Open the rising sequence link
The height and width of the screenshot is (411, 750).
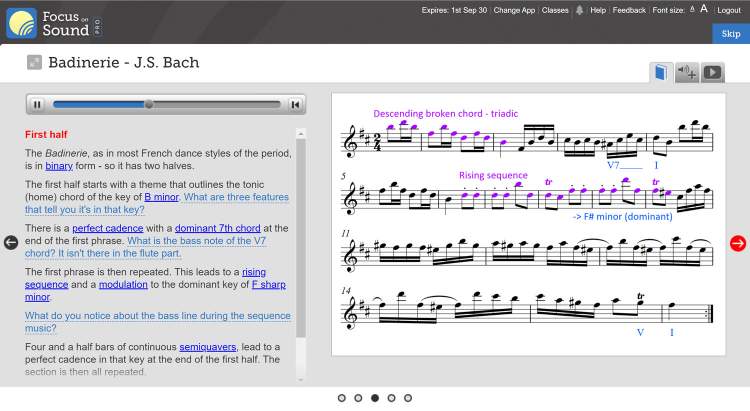coord(254,272)
